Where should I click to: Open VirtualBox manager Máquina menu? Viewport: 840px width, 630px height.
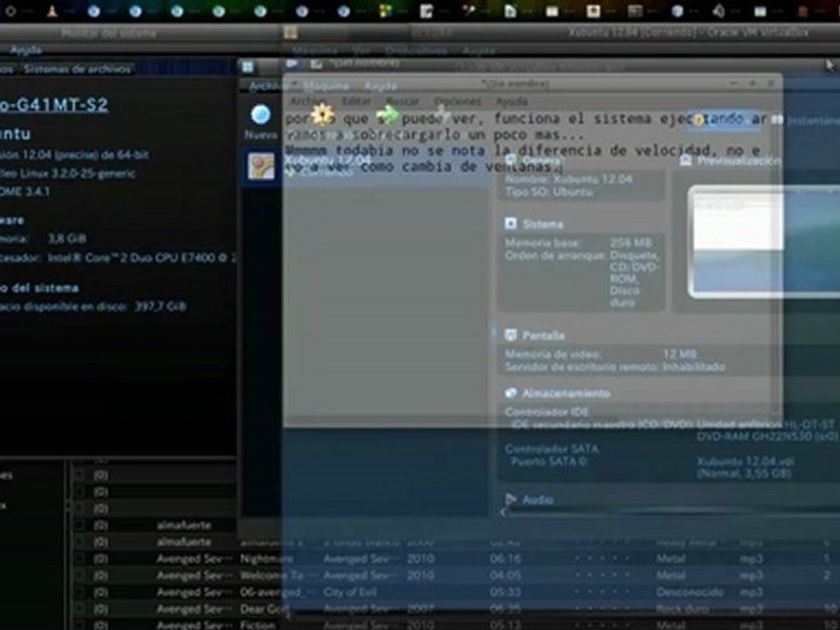[326, 86]
